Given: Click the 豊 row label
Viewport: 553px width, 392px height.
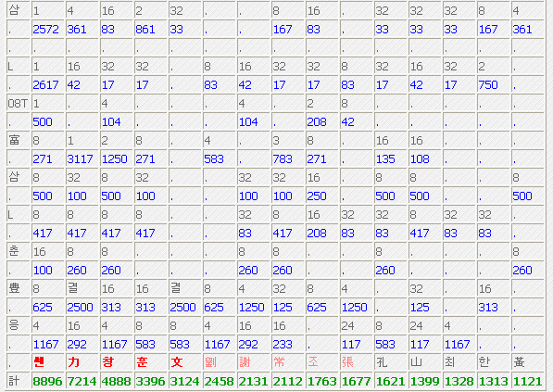Looking at the screenshot, I should pos(14,288).
